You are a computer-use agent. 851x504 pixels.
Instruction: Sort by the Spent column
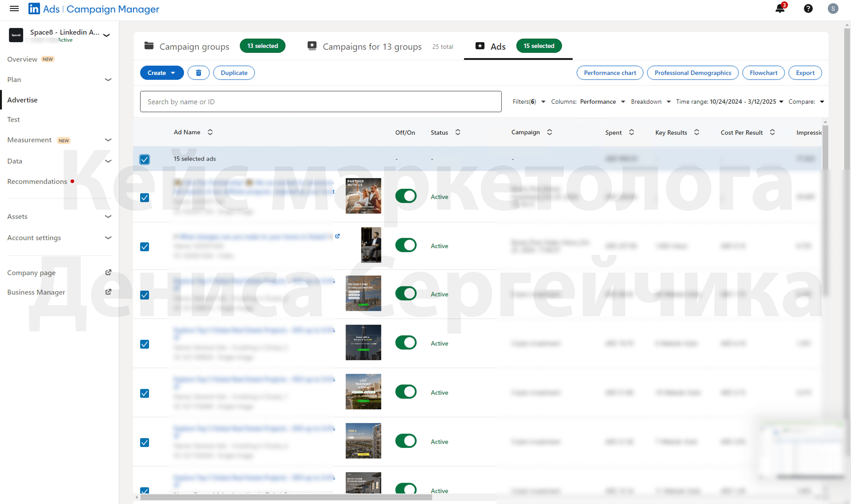click(631, 132)
